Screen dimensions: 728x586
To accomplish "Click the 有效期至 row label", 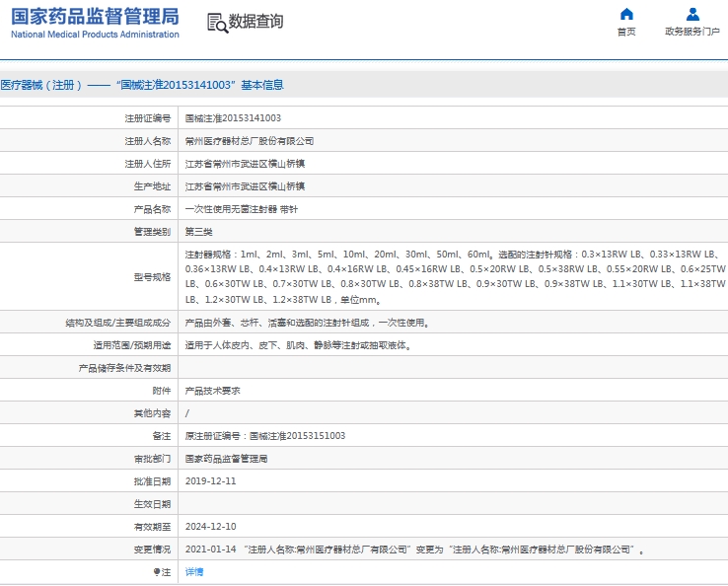I will [152, 527].
